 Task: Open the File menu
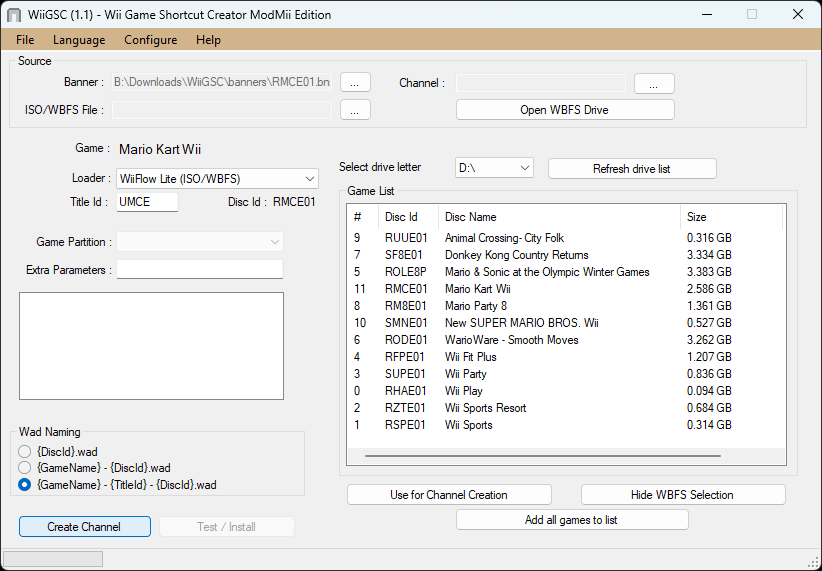(25, 40)
